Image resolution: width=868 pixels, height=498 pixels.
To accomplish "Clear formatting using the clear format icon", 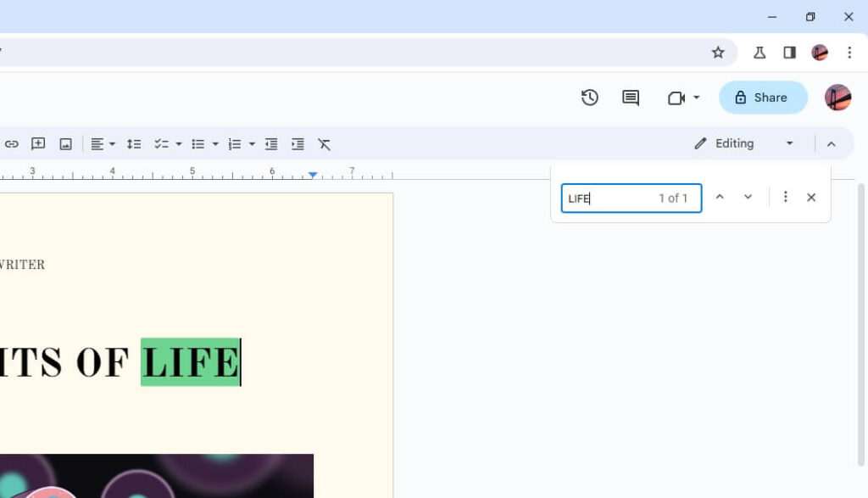I will pos(325,143).
